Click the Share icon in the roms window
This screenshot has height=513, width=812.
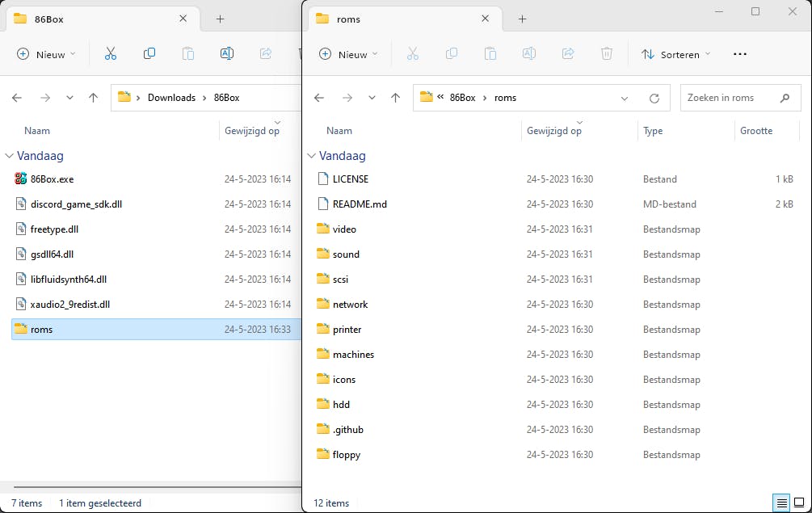568,54
